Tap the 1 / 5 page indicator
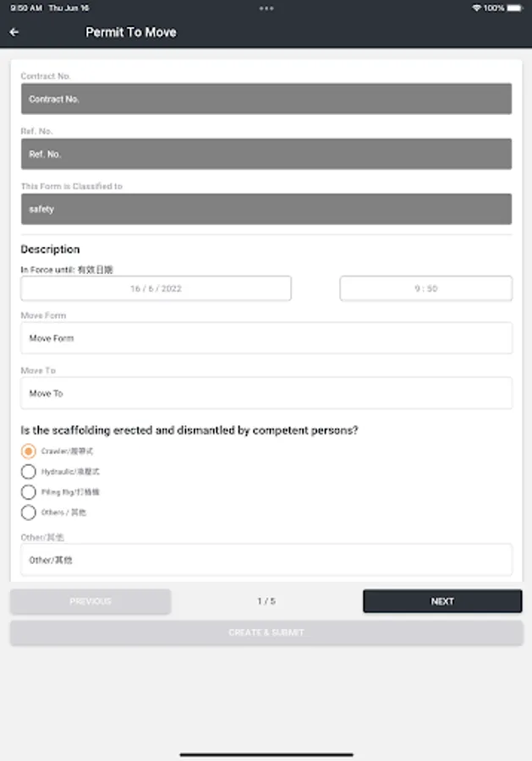Image resolution: width=532 pixels, height=761 pixels. [x=266, y=601]
